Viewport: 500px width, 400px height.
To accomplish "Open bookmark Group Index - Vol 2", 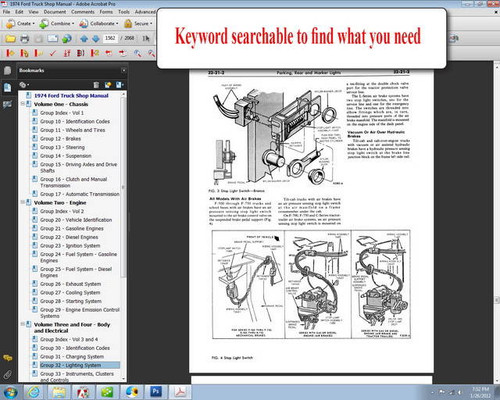I will coord(62,211).
